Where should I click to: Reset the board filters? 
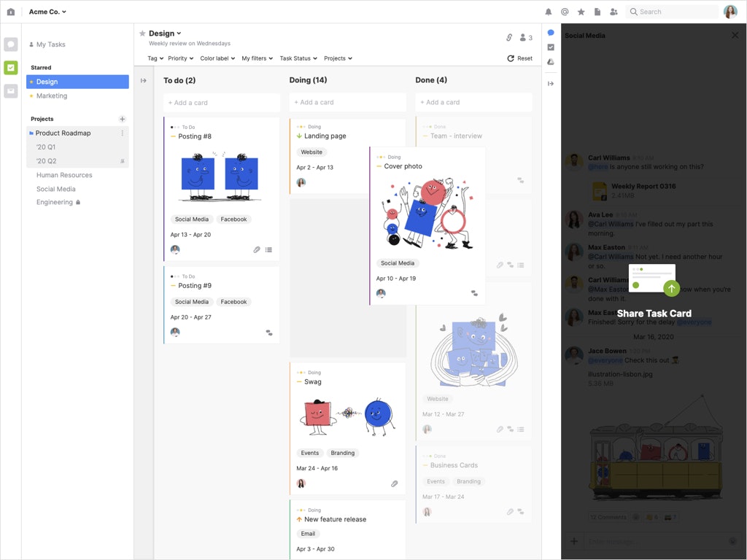coord(519,58)
